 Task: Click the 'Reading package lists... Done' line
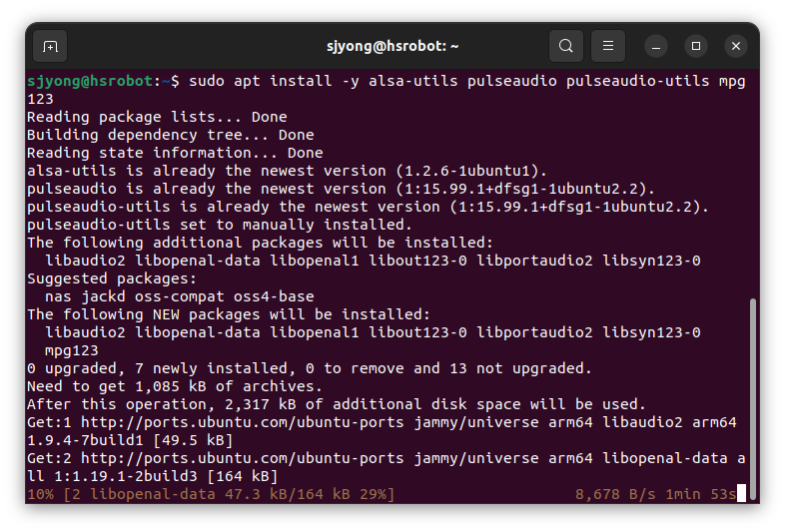(157, 117)
